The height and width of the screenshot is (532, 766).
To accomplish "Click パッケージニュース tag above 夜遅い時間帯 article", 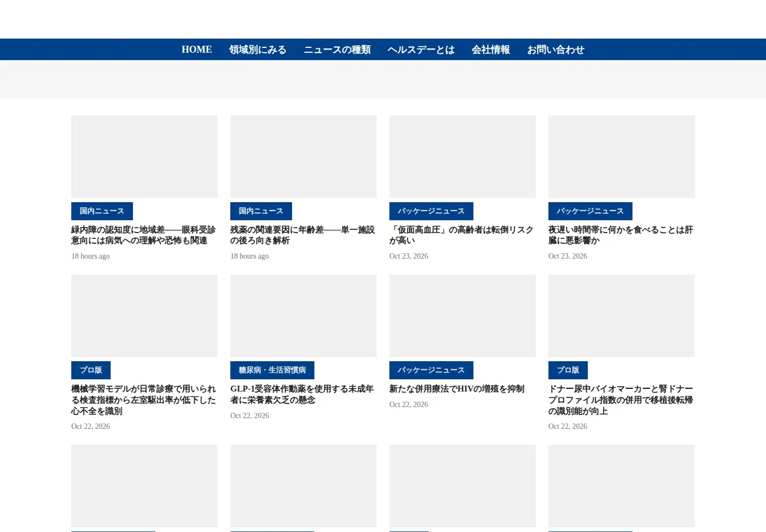I will point(590,211).
